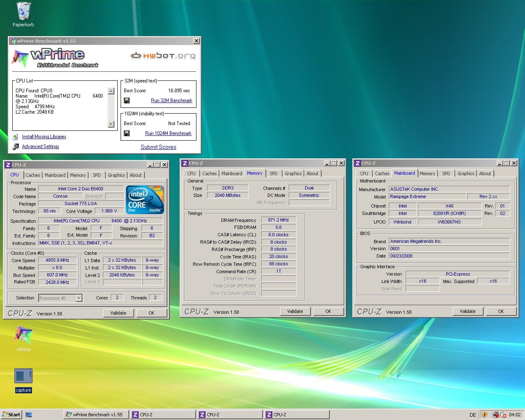Click the DRAM Frequency value 971.2 MHz
Viewport: 525px width, 420px height.
click(x=278, y=220)
